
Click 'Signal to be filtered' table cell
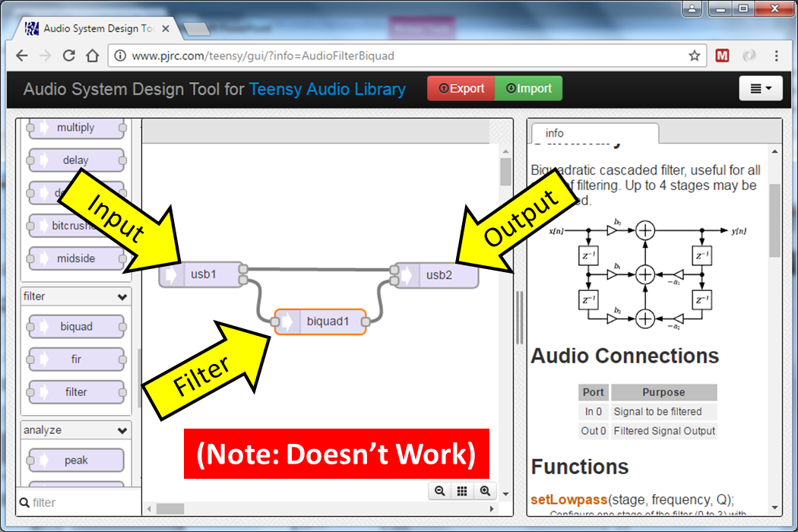(663, 411)
